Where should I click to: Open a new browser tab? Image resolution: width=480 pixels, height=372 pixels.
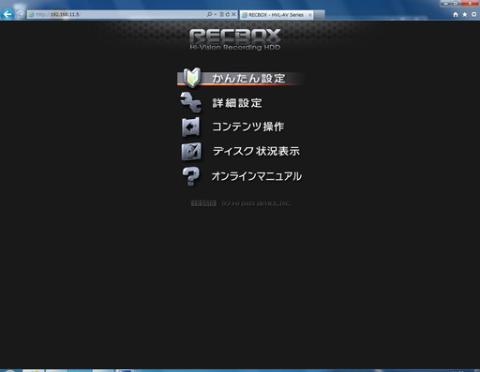(x=319, y=15)
